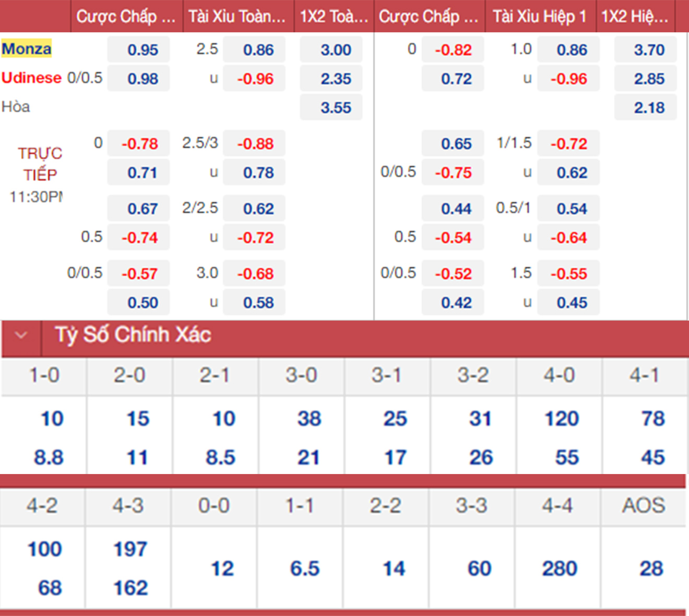689x616 pixels.
Task: Choose 8.8 odds under the 1-0 score
Action: click(49, 458)
